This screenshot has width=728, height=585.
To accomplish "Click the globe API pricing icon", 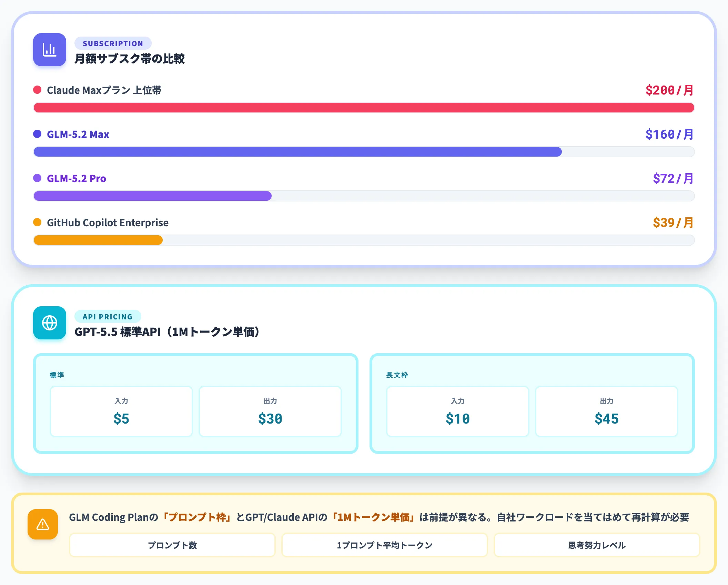I will coord(50,323).
